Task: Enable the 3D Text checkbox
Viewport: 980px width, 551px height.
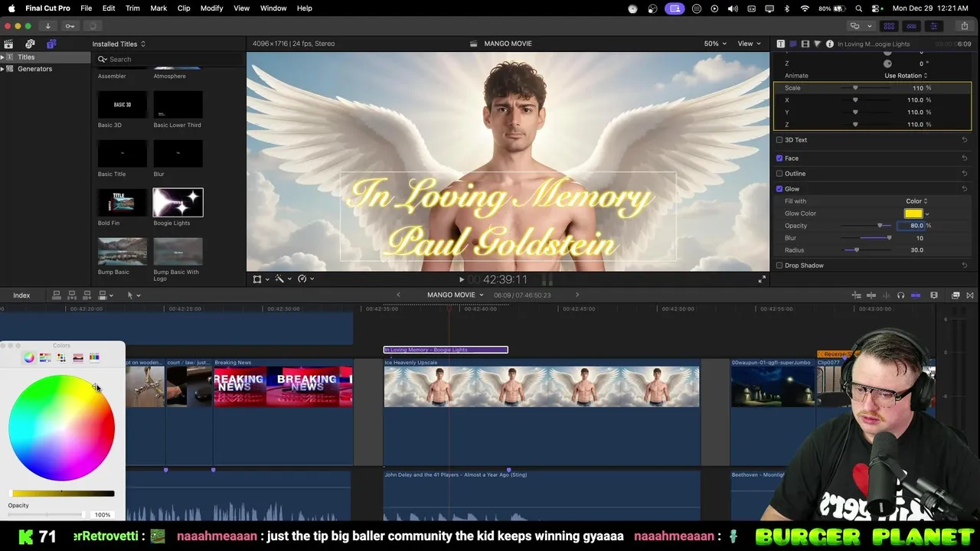Action: [779, 140]
